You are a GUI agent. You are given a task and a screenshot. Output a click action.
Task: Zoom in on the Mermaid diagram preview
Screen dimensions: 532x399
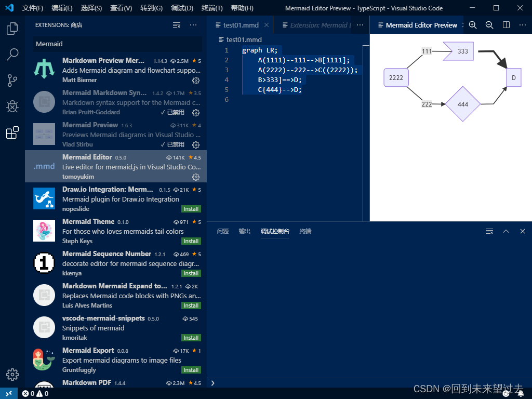tap(472, 24)
